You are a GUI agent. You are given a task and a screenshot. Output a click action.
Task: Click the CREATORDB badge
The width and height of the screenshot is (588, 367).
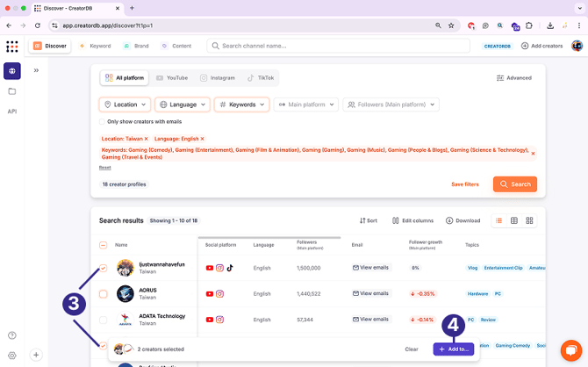(x=498, y=47)
